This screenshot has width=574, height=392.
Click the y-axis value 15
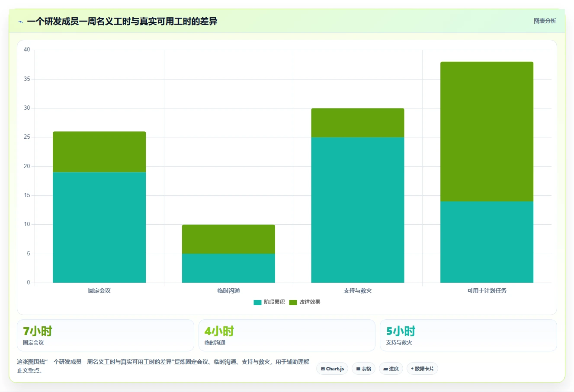tap(27, 195)
